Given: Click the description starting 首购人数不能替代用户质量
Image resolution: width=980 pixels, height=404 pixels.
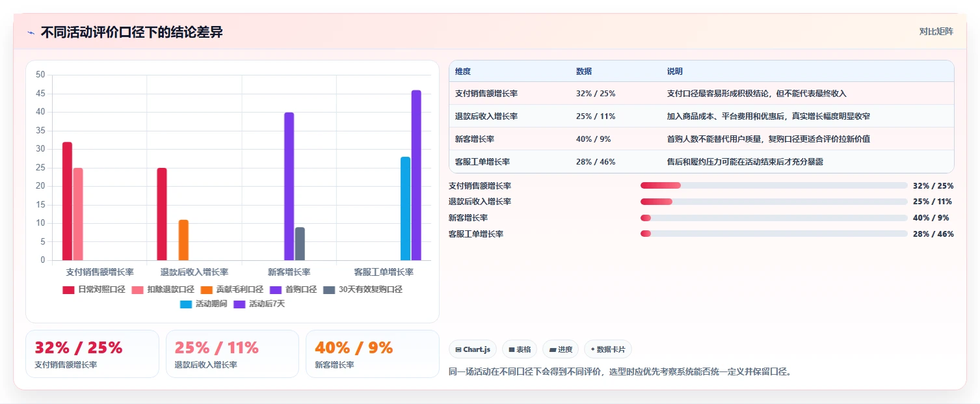Looking at the screenshot, I should tap(769, 139).
